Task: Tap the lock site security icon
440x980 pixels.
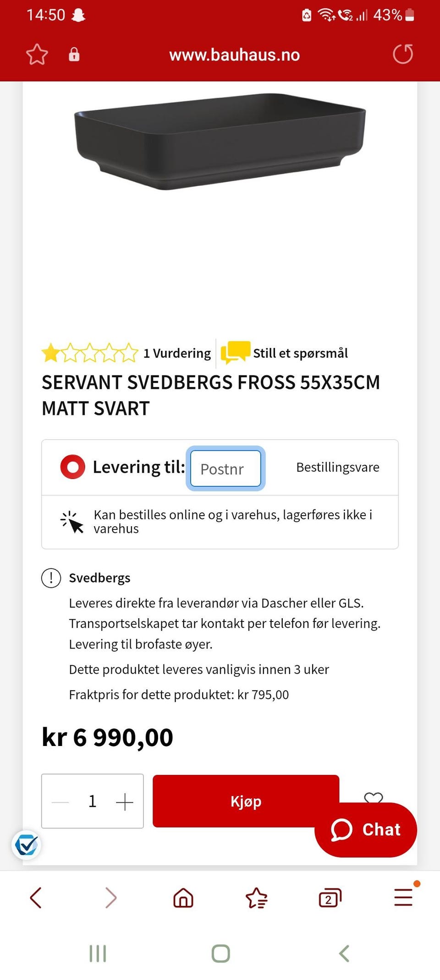Action: (x=74, y=54)
